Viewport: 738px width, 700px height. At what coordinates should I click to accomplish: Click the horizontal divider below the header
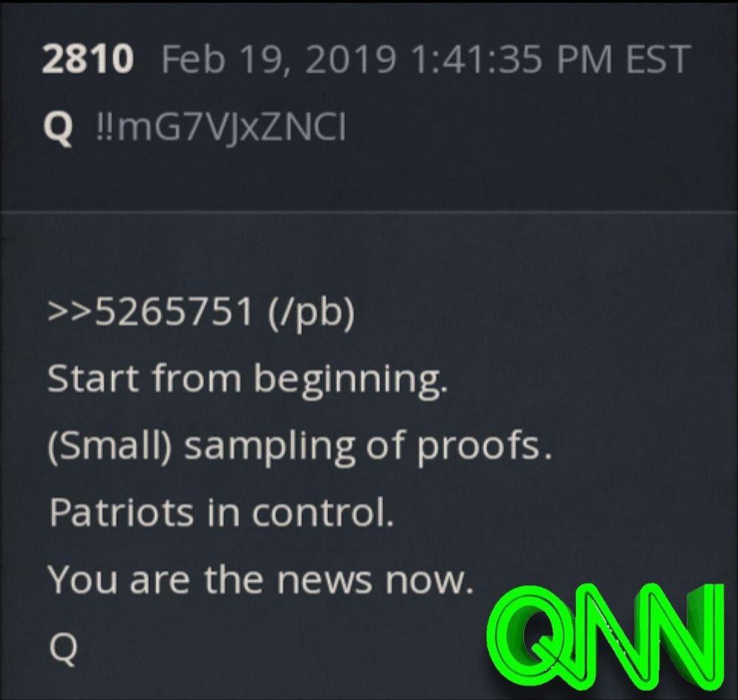point(369,212)
